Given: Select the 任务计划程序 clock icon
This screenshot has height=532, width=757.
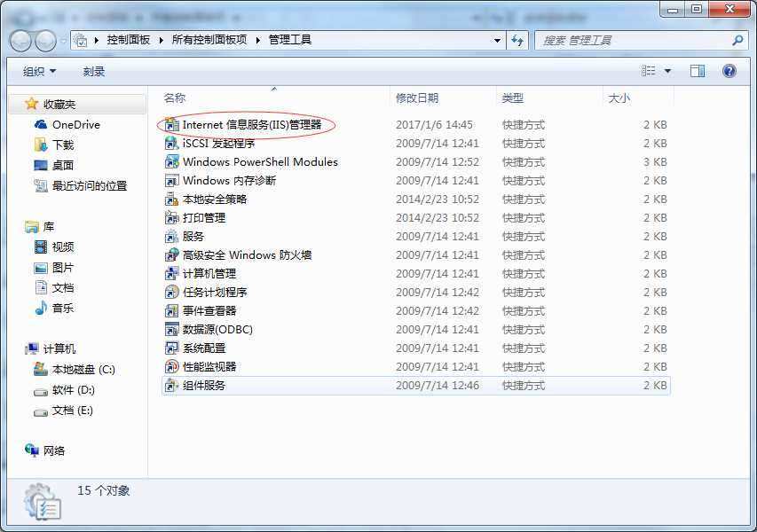Looking at the screenshot, I should (x=172, y=293).
